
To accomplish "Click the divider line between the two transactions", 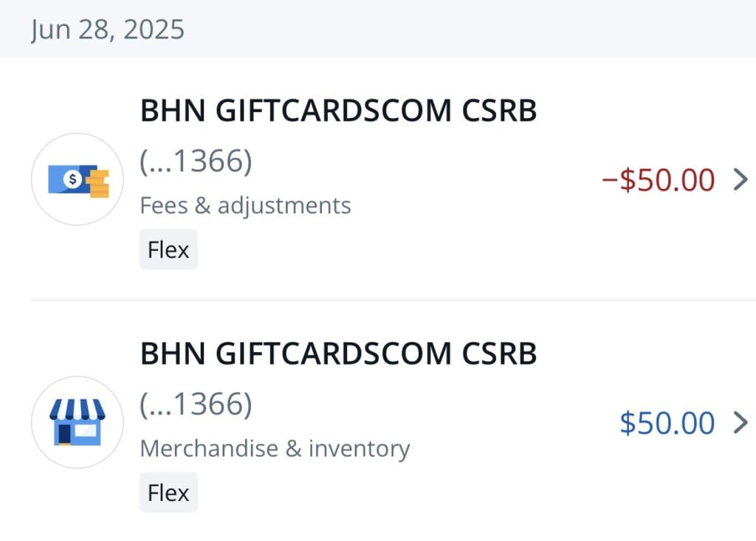I will 391,300.
